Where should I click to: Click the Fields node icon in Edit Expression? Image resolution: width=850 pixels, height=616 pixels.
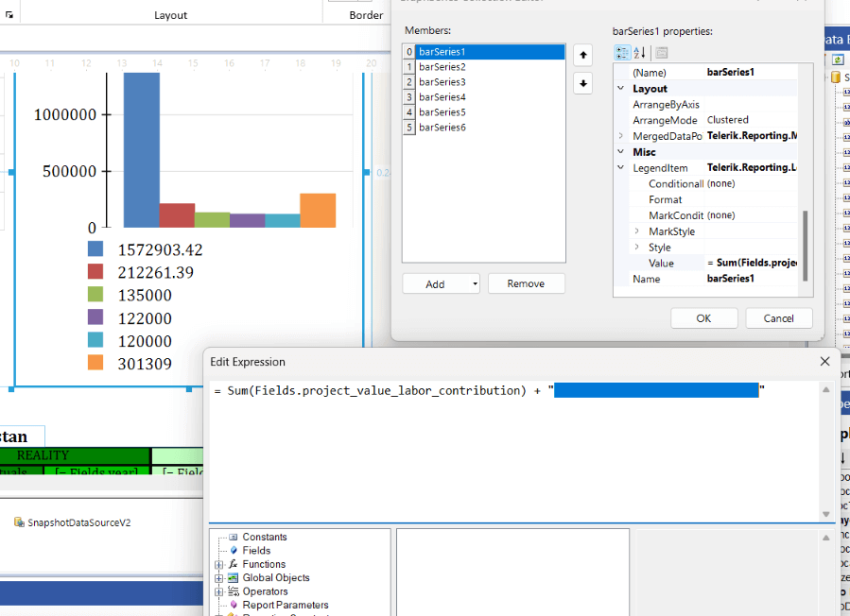[233, 550]
